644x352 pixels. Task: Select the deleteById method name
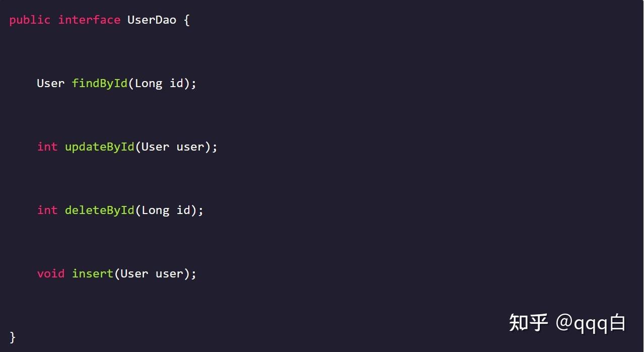(100, 210)
